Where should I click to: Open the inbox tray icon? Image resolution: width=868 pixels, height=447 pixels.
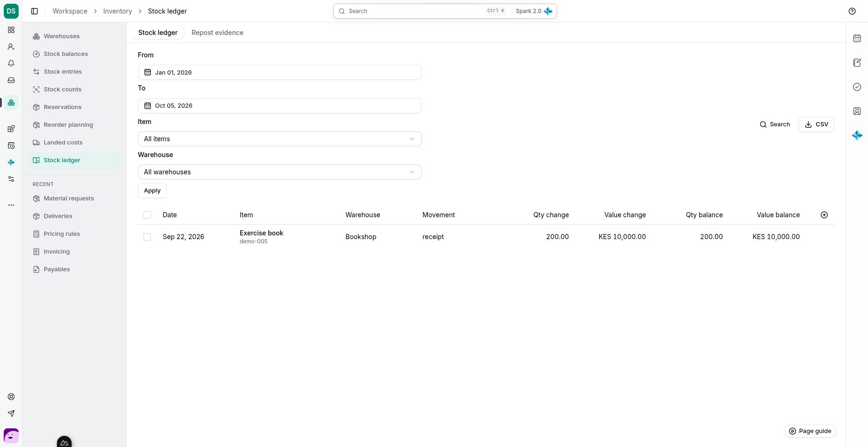click(x=11, y=80)
